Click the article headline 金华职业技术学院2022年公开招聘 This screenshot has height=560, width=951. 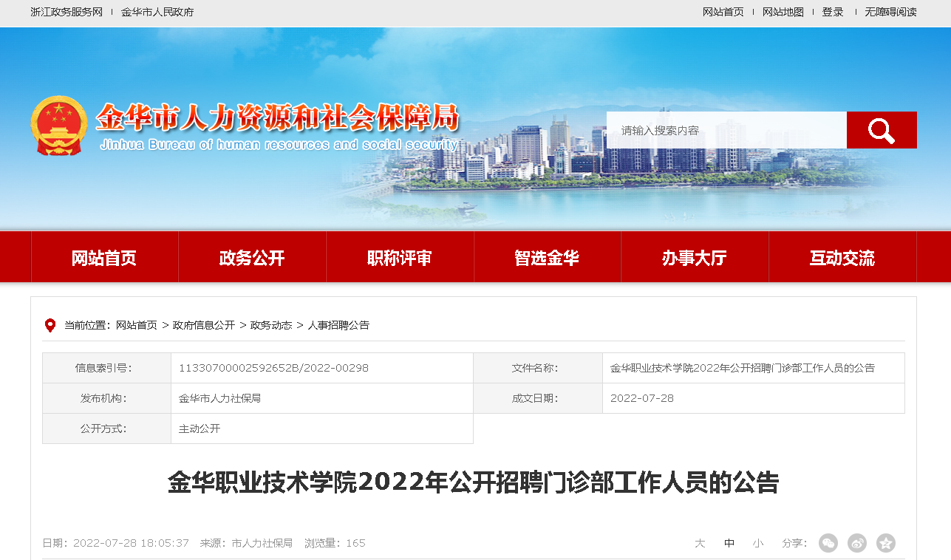[474, 482]
